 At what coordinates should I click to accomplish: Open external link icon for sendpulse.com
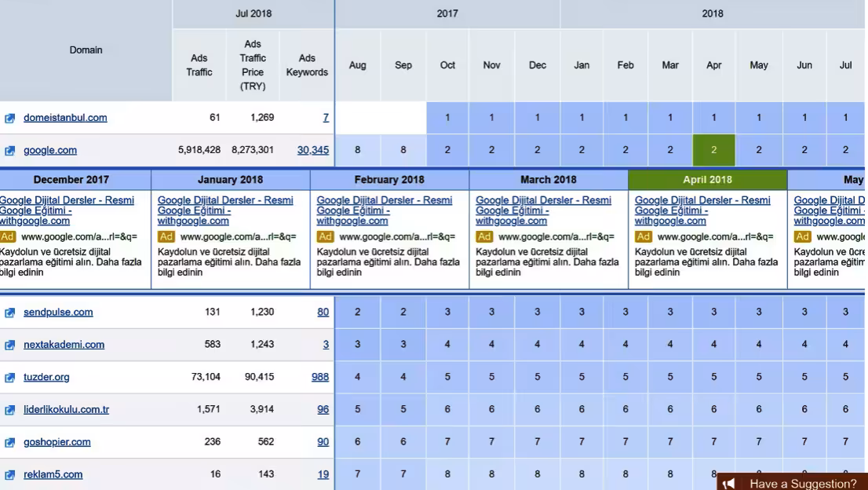(x=10, y=313)
